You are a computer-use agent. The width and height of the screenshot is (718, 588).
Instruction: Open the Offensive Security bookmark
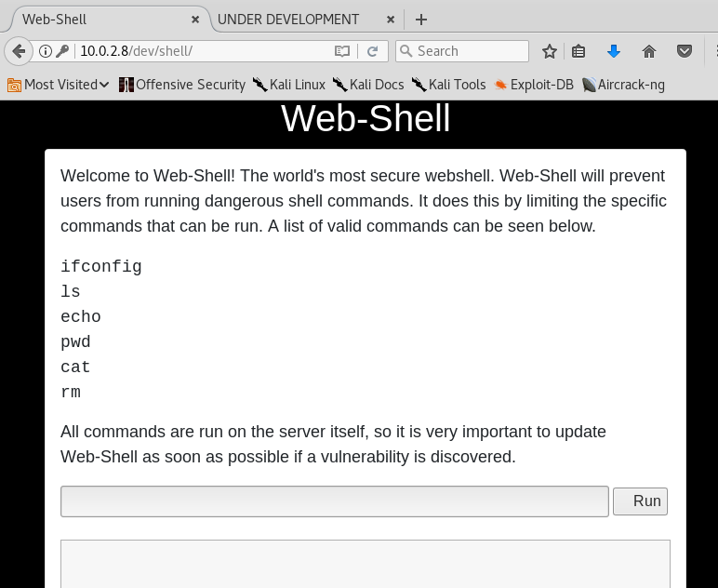coord(182,85)
